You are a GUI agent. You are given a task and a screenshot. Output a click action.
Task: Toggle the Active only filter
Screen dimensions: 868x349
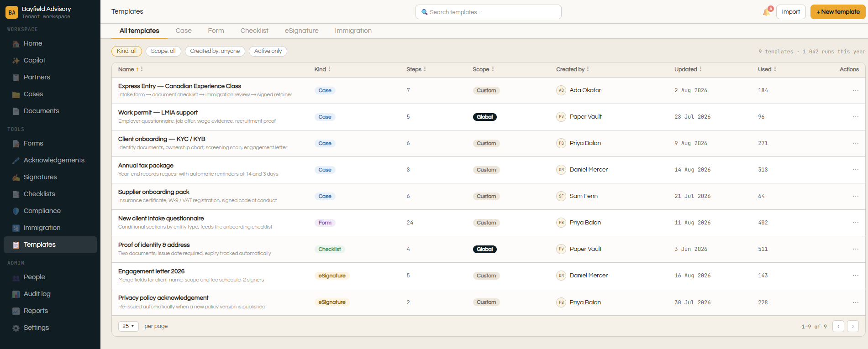coord(268,51)
